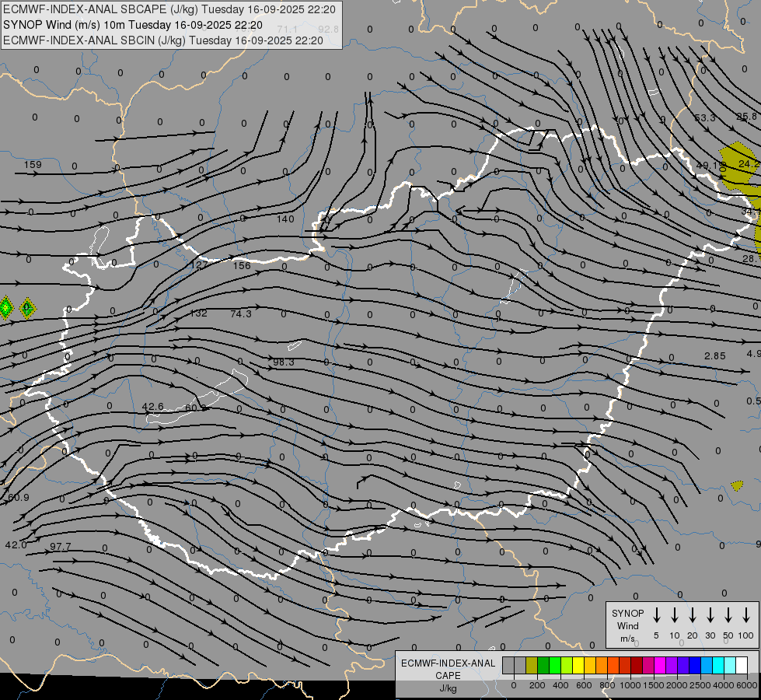761x700 pixels.
Task: Click the '1000' tick label on CAPE scale
Action: [x=630, y=685]
